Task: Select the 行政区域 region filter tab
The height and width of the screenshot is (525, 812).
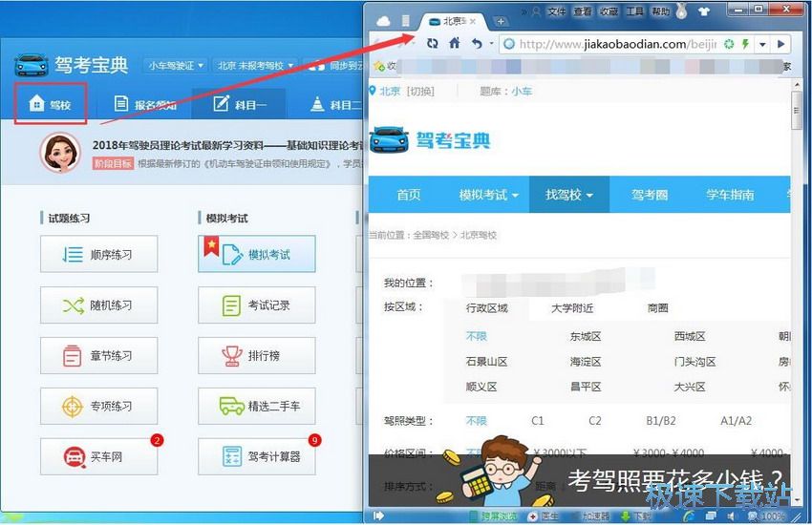Action: tap(487, 307)
